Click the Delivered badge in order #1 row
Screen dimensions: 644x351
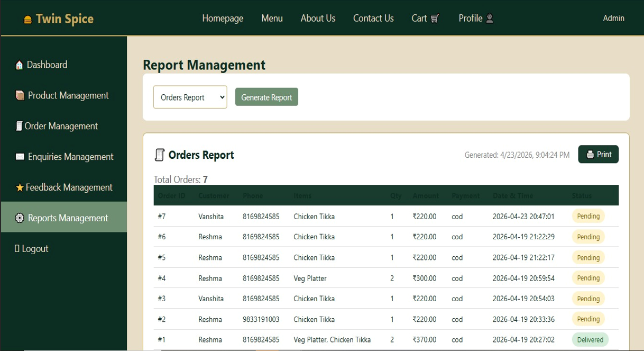point(590,339)
